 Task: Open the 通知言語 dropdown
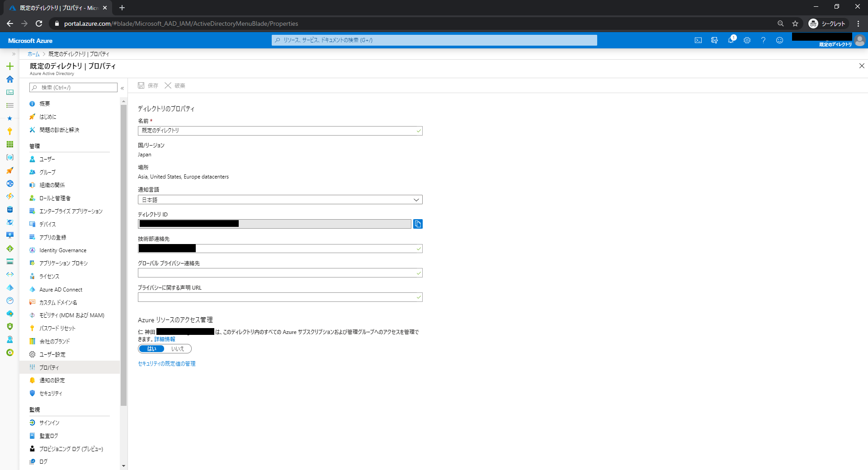coord(280,200)
